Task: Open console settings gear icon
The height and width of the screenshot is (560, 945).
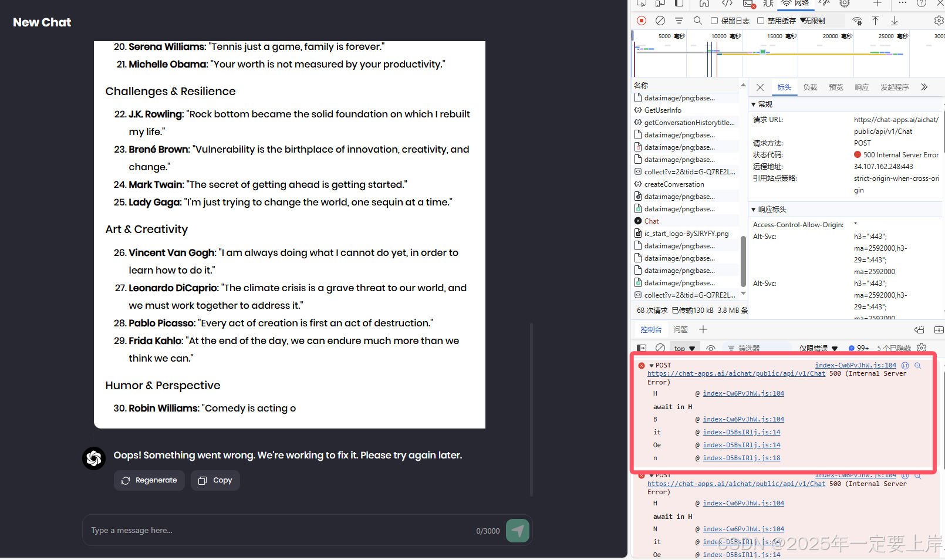Action: [x=922, y=348]
